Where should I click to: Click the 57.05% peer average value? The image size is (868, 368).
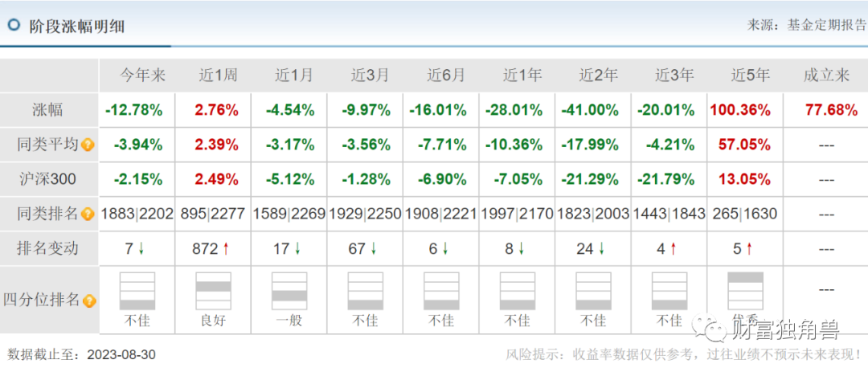click(x=744, y=145)
